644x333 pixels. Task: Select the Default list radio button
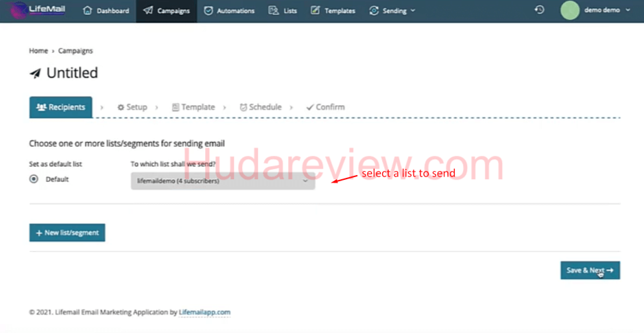click(x=34, y=179)
